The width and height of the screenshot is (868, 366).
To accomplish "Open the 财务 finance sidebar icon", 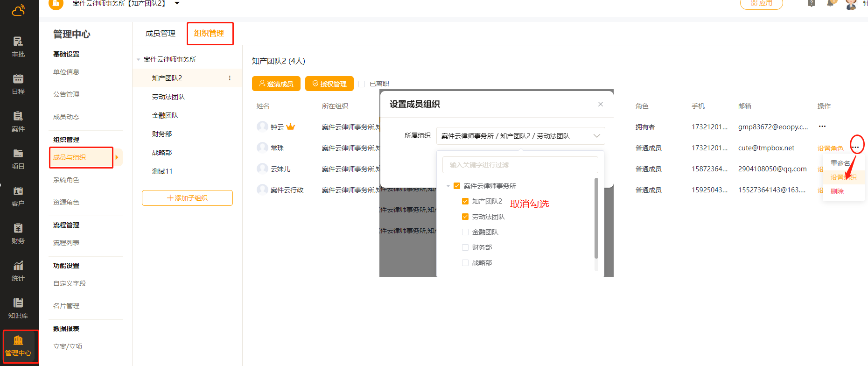I will (x=18, y=233).
